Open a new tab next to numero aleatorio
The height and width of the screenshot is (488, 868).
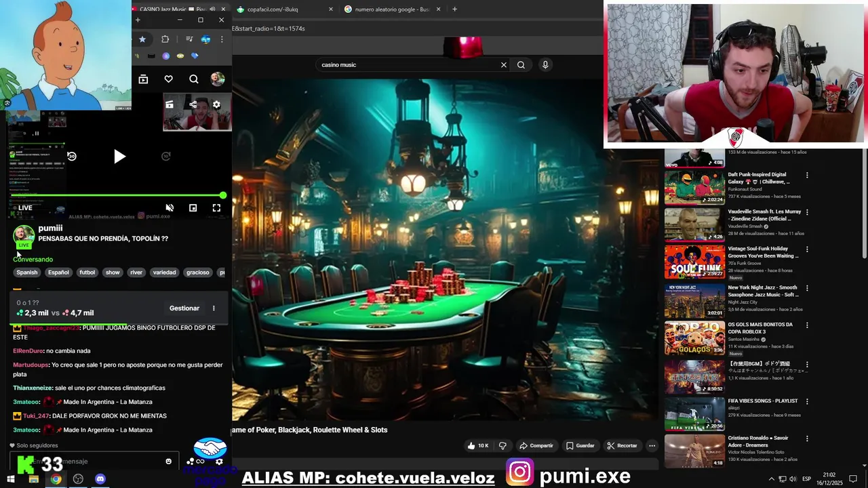pos(454,9)
